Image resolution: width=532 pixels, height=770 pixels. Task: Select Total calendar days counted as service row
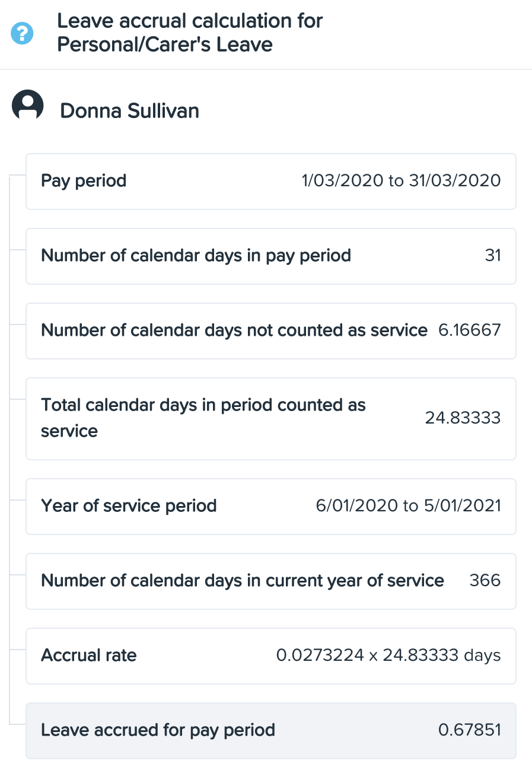pos(271,419)
